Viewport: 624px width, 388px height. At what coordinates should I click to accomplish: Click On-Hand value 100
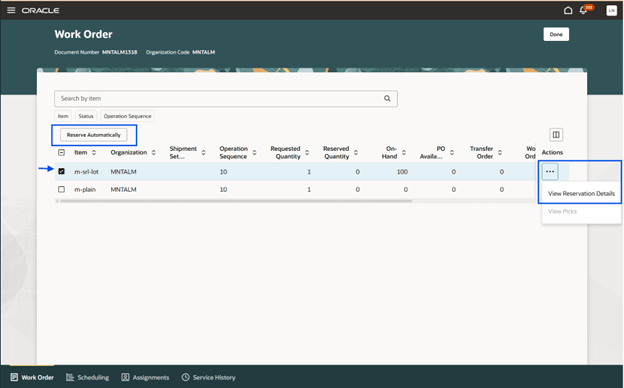(x=402, y=172)
